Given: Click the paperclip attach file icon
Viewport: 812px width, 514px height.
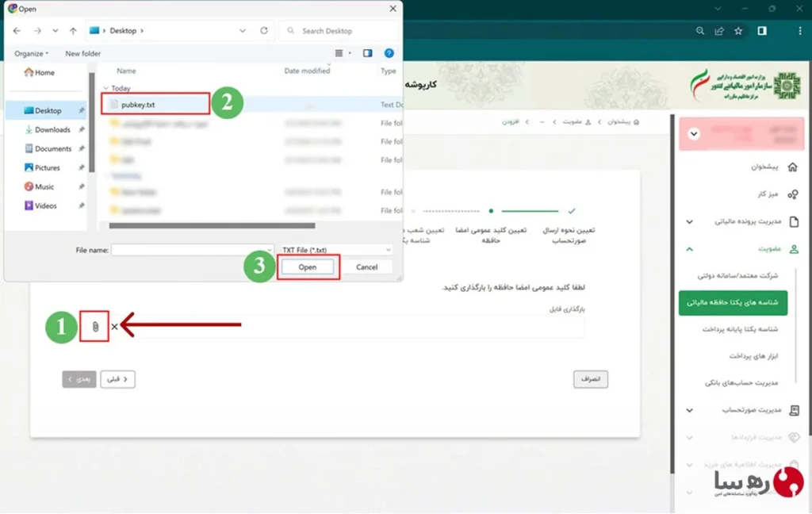Looking at the screenshot, I should click(x=95, y=327).
